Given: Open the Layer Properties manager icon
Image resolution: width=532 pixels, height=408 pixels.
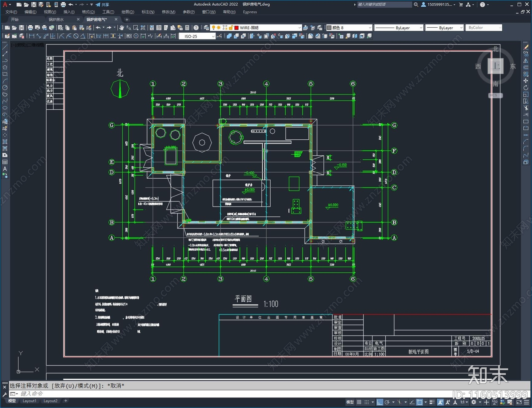Looking at the screenshot, I should [x=206, y=28].
